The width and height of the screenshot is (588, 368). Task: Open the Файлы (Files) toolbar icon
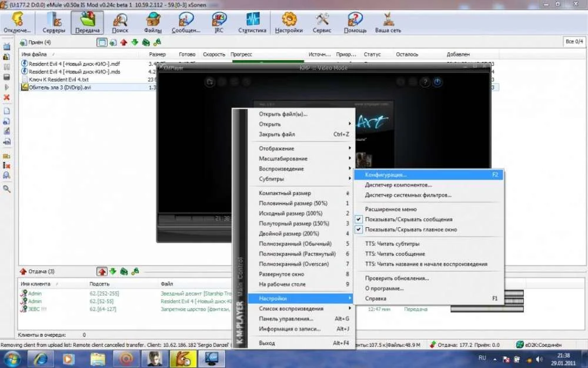153,23
